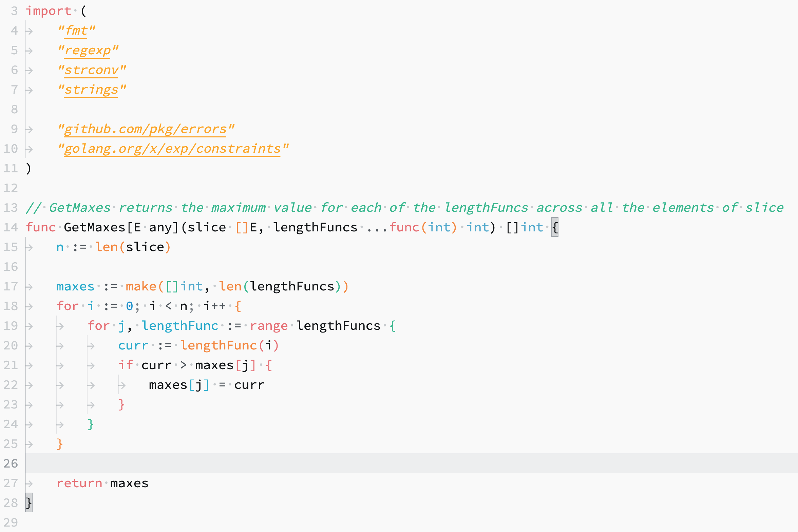The height and width of the screenshot is (532, 798).
Task: Place cursor on empty highlighted line 26
Action: (412, 463)
